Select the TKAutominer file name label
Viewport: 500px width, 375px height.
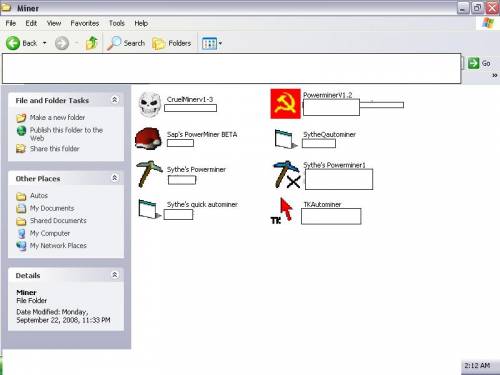pos(322,204)
